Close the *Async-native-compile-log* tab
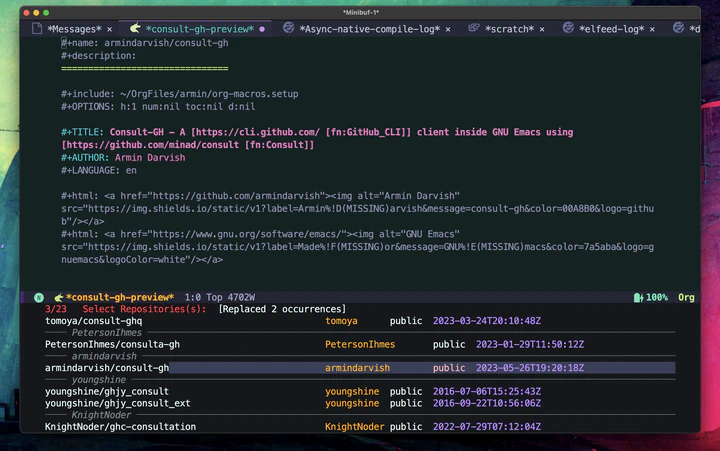The image size is (720, 451). click(x=448, y=29)
